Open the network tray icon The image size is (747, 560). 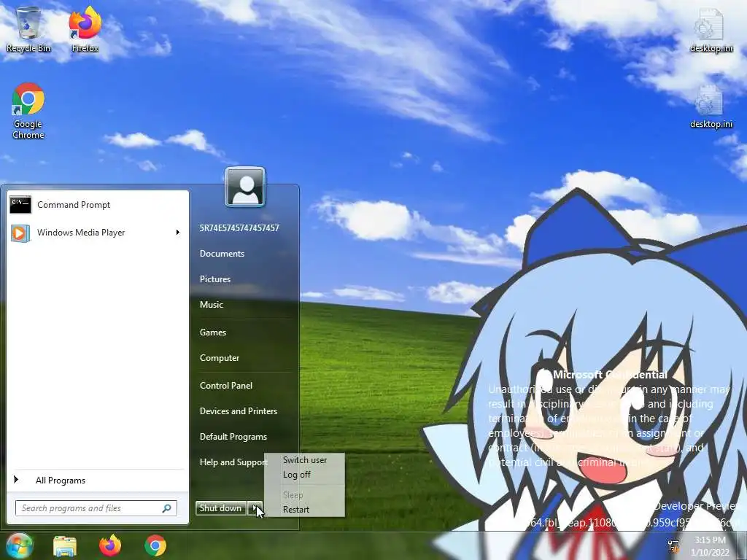(x=673, y=546)
